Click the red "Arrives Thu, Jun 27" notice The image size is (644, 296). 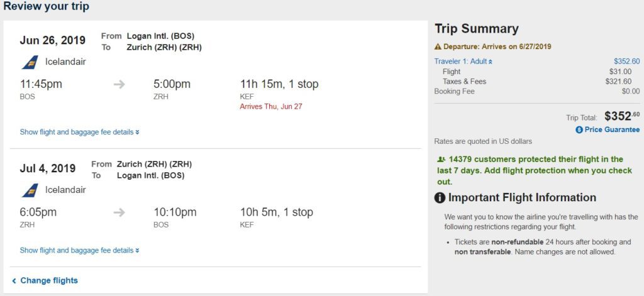coord(271,106)
